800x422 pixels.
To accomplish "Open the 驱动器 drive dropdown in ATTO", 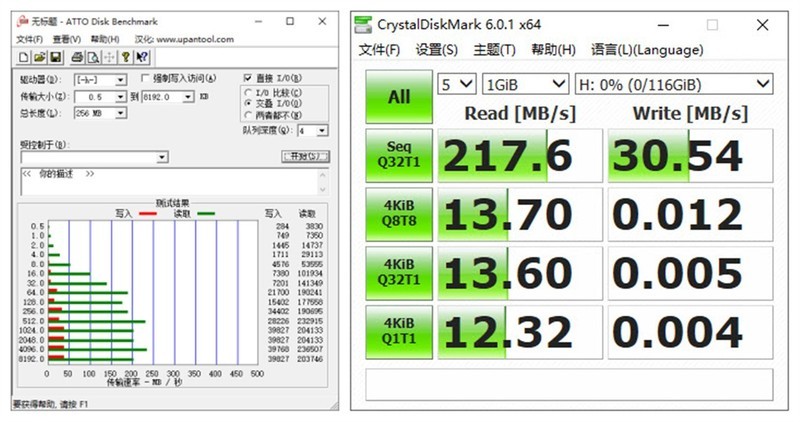I will tap(120, 81).
